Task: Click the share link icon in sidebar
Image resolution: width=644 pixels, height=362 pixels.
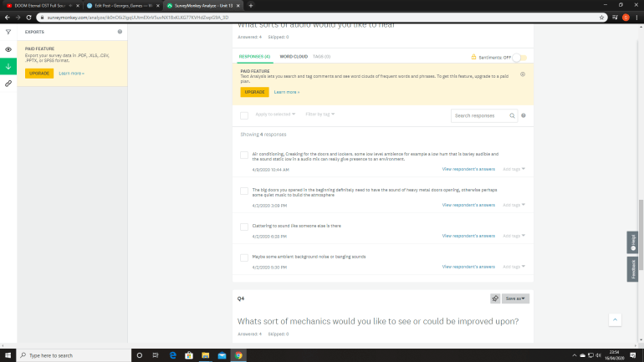Action: coord(8,84)
